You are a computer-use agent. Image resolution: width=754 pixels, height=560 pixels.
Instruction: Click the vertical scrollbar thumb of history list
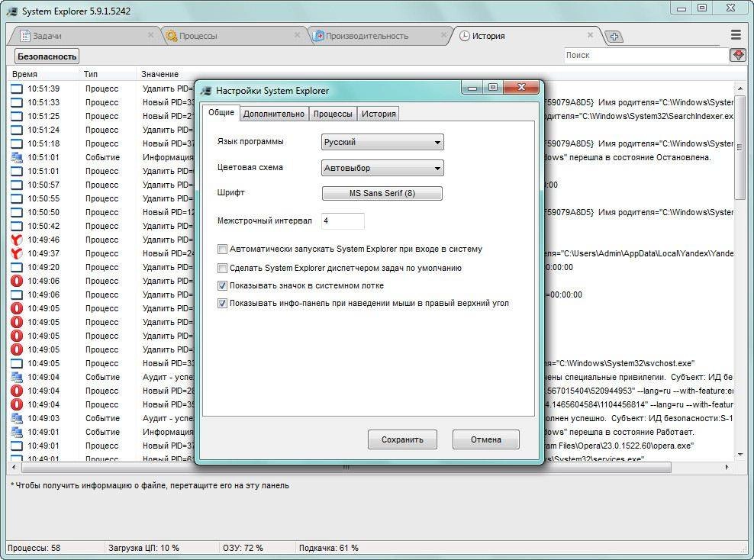(x=740, y=147)
